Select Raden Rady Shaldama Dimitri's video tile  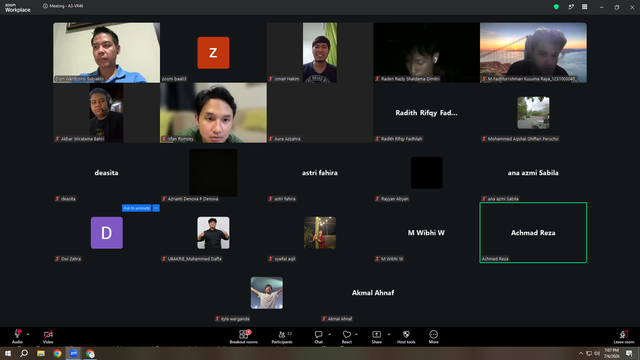tap(427, 53)
